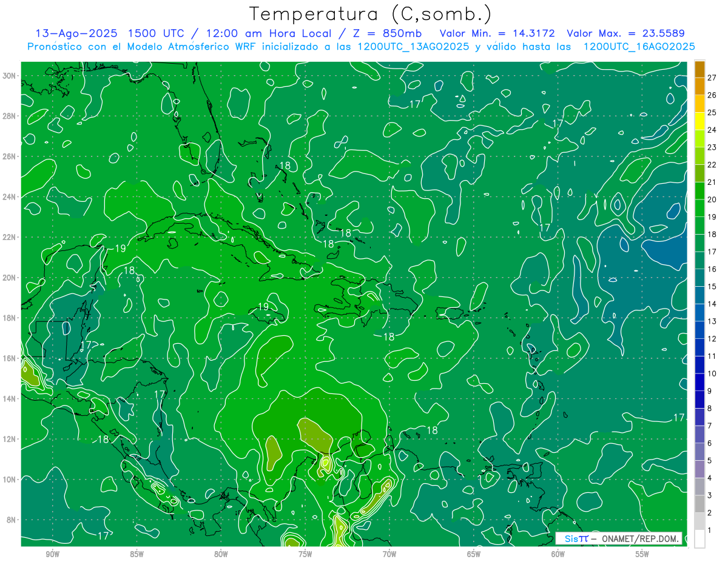Click legend value '20'

712,199
